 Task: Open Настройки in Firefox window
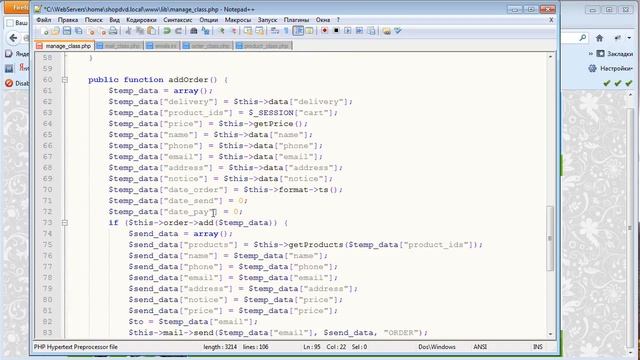click(611, 69)
